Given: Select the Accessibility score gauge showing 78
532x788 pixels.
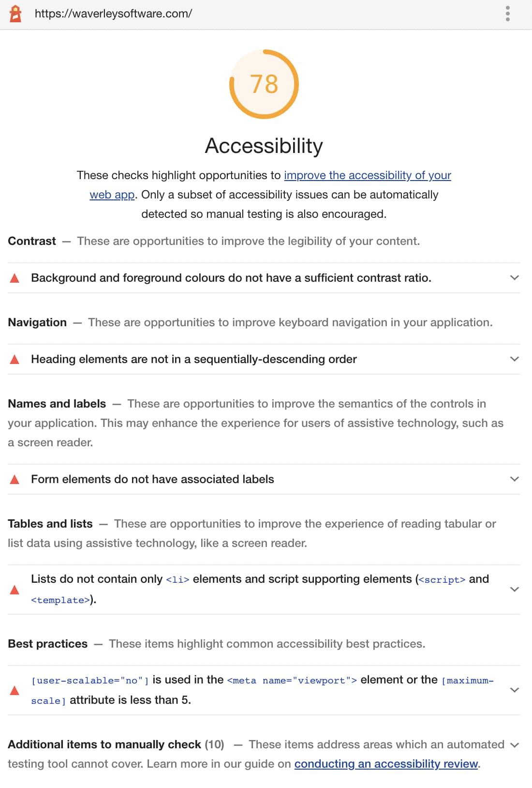Looking at the screenshot, I should [265, 84].
